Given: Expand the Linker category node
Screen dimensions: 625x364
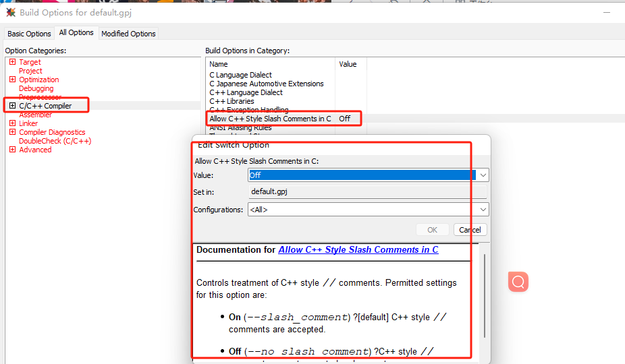Looking at the screenshot, I should (12, 123).
